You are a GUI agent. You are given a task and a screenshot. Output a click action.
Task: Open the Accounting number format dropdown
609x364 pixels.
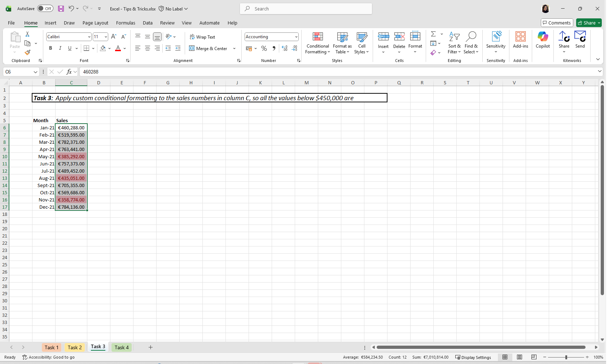(296, 37)
